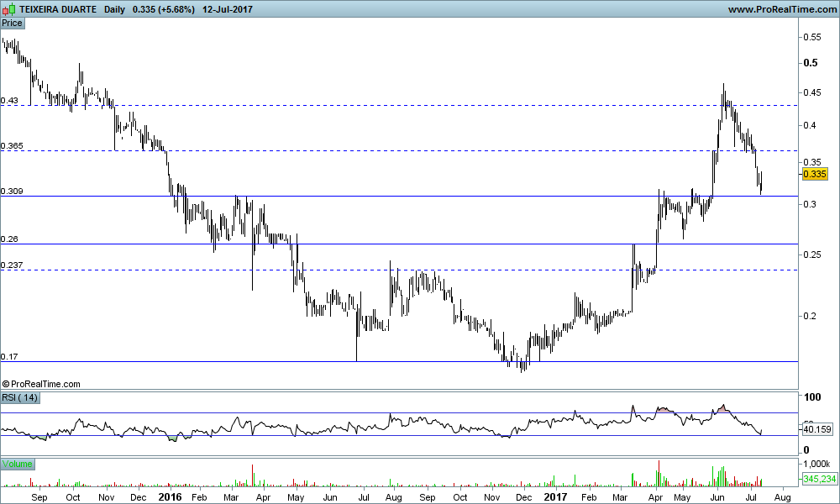This screenshot has height=504, width=840.
Task: Click the TEIXEIRA DUARTE title text
Action: [x=58, y=9]
